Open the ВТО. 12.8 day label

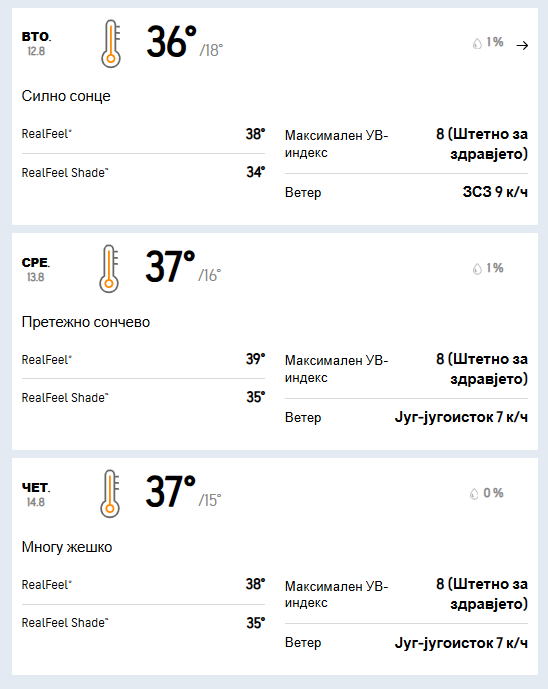tap(36, 44)
